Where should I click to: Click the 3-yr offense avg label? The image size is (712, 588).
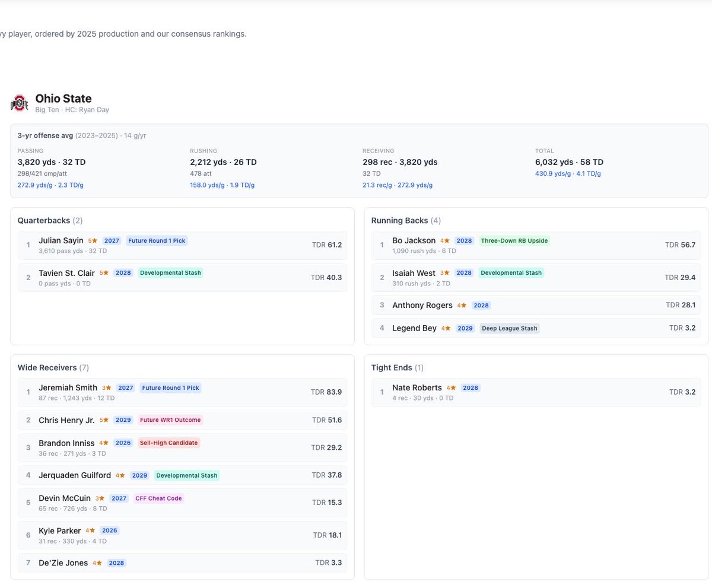pyautogui.click(x=45, y=135)
